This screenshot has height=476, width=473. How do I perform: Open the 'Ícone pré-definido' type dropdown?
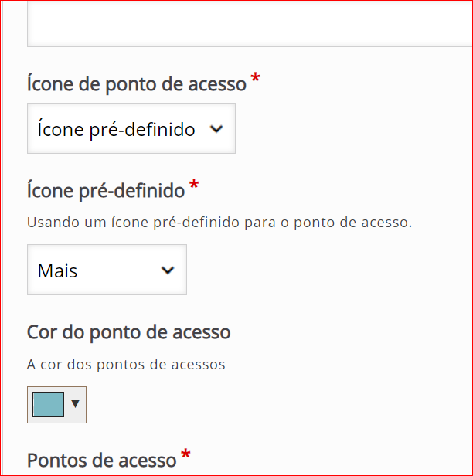[131, 128]
